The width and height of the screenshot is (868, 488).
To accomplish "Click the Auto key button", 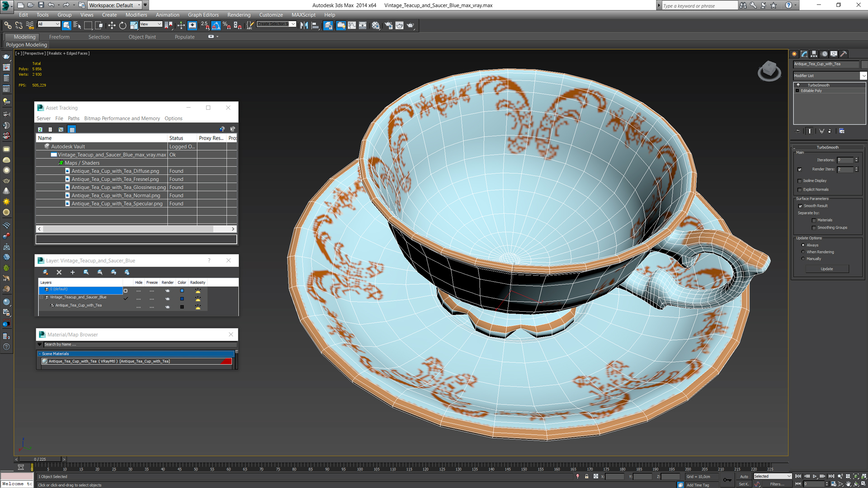I will (x=744, y=476).
